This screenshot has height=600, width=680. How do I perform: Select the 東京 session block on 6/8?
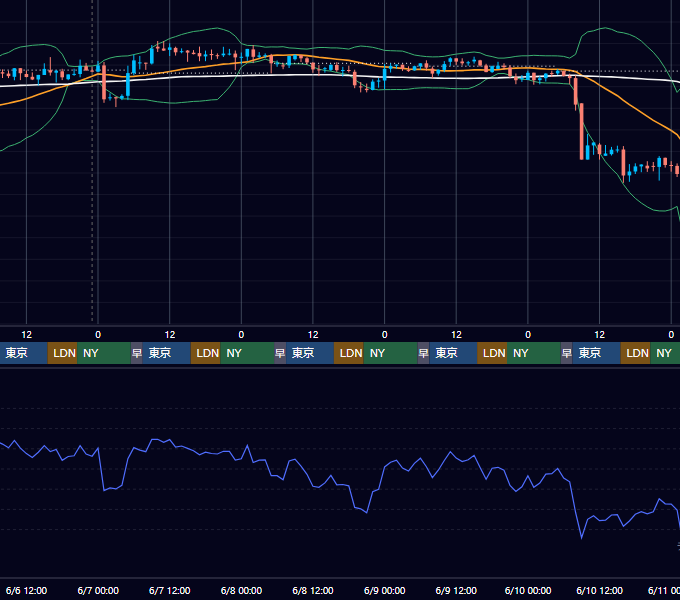tap(310, 353)
